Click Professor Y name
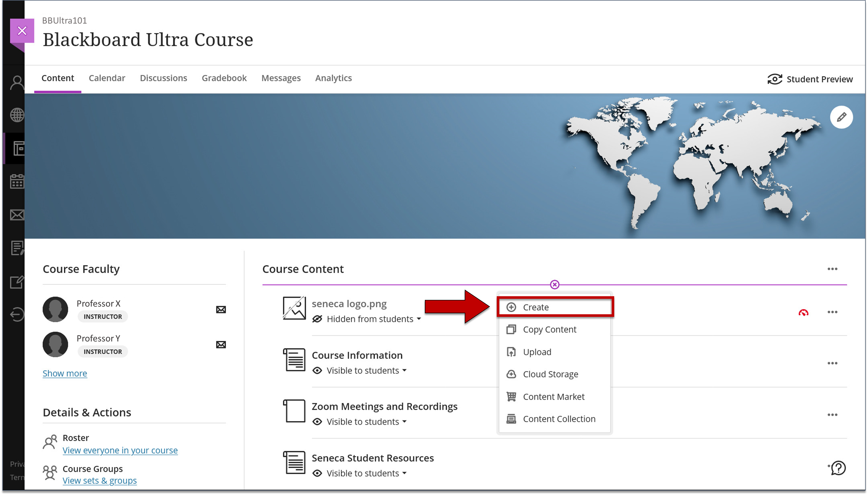The height and width of the screenshot is (495, 868). 98,339
